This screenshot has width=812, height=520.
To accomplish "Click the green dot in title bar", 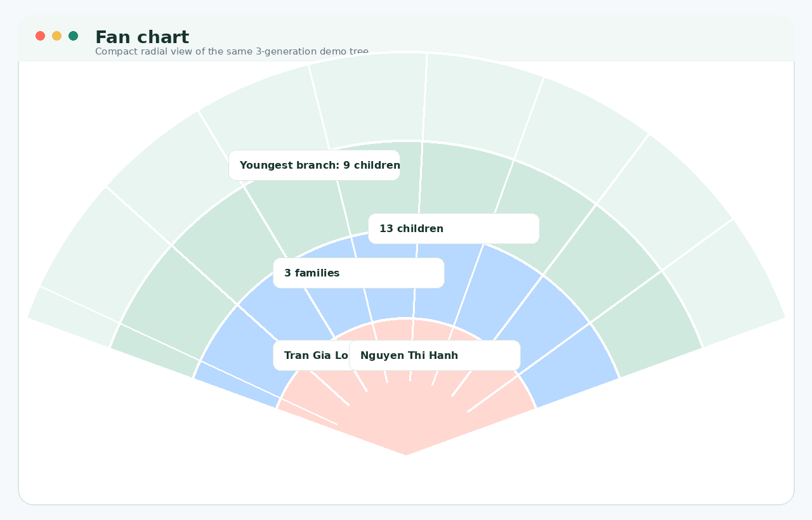I will point(73,36).
